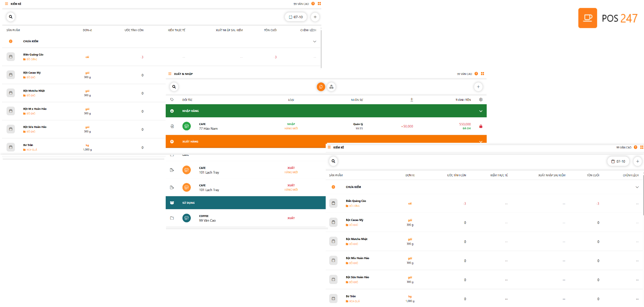The height and width of the screenshot is (307, 644).
Task: Open the 07-10 date picker in frontmost Kiểm Kê
Action: click(x=618, y=161)
